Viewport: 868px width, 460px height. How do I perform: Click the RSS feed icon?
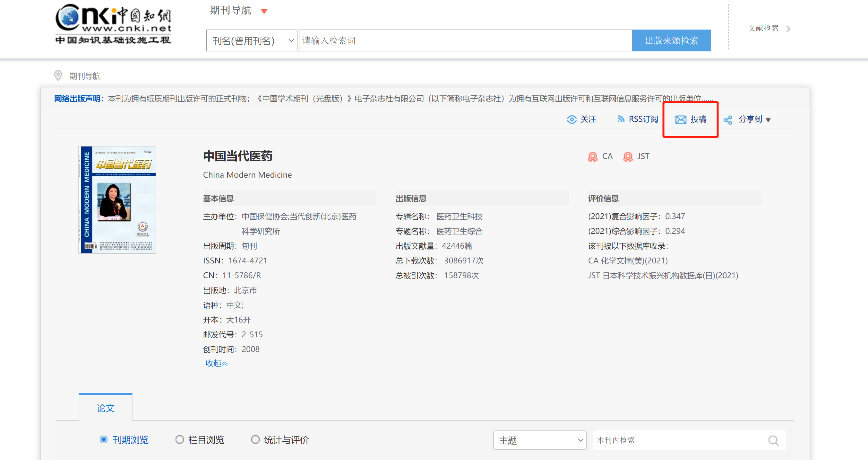620,119
